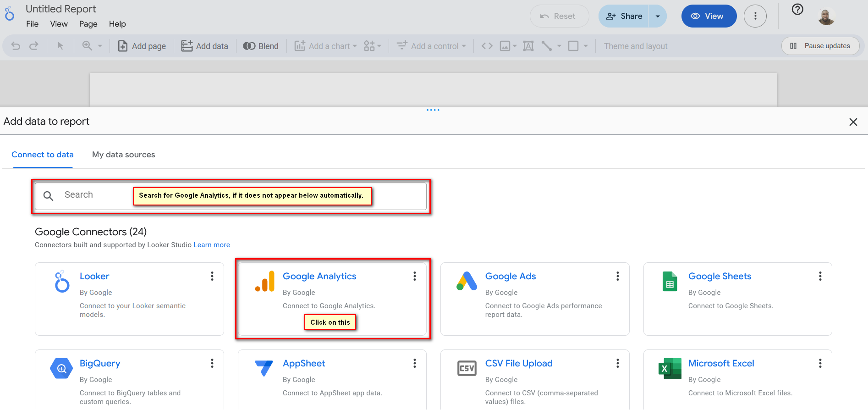The width and height of the screenshot is (868, 410).
Task: Click the line drawing tool icon
Action: [x=547, y=46]
